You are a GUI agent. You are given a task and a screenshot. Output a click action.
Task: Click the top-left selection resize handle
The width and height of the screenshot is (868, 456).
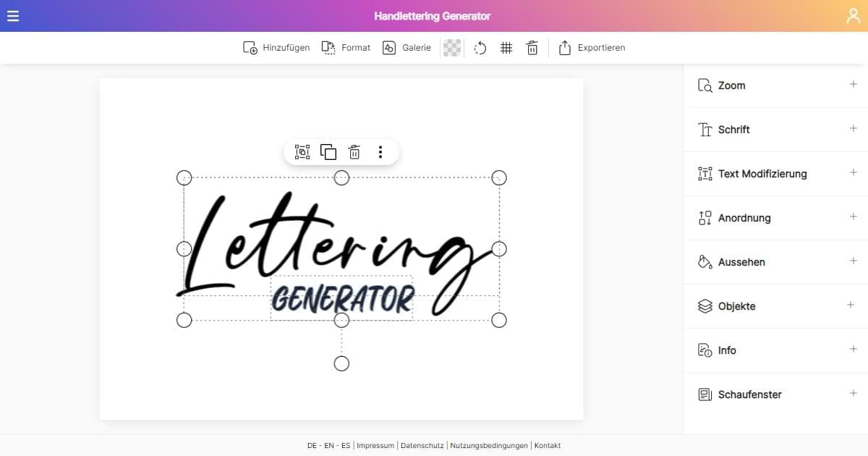[184, 177]
